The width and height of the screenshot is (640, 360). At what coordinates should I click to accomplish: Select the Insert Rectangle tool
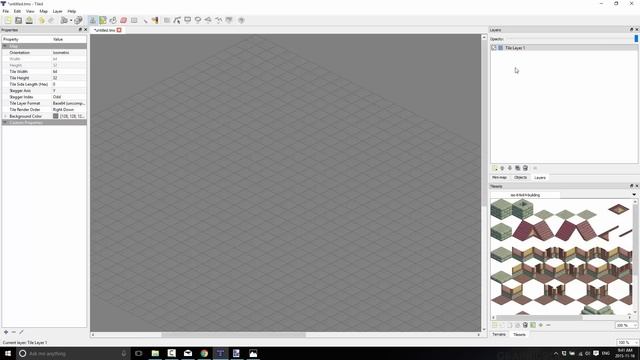click(187, 20)
